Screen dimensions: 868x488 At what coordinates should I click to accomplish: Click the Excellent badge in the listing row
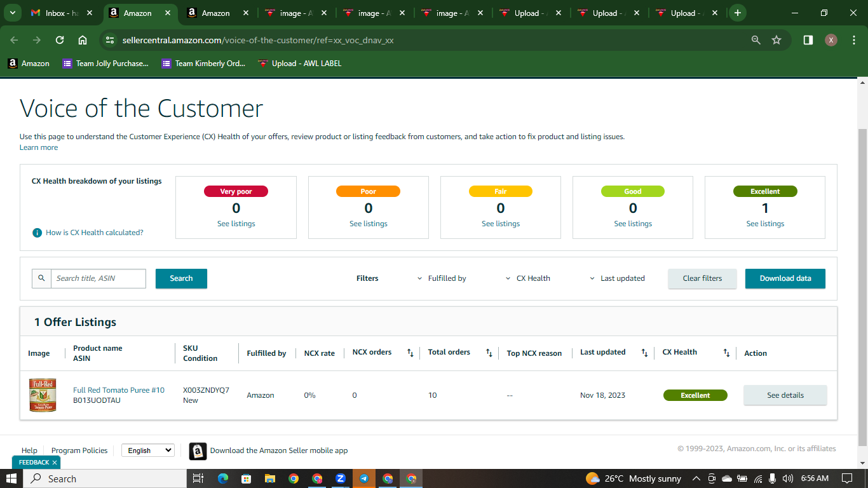(695, 395)
